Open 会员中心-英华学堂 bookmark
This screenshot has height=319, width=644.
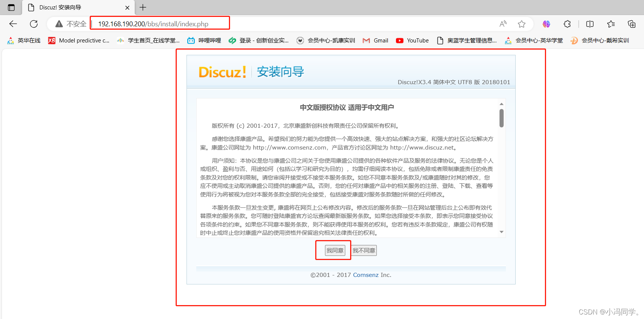(x=534, y=41)
